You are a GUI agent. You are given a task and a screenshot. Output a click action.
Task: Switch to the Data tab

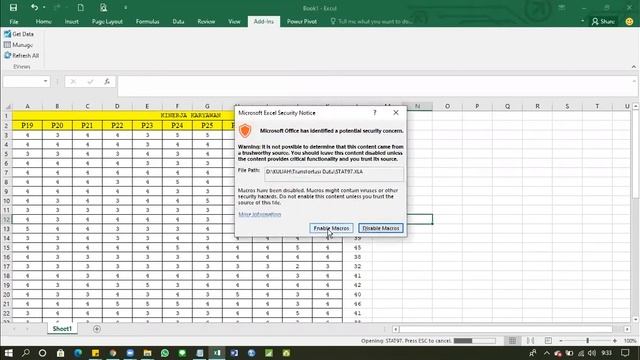pos(178,21)
